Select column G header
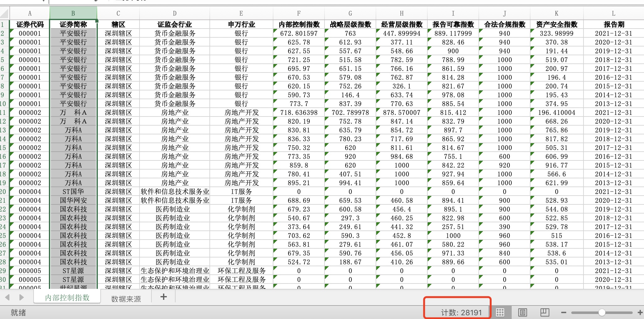644x319 pixels. click(350, 13)
